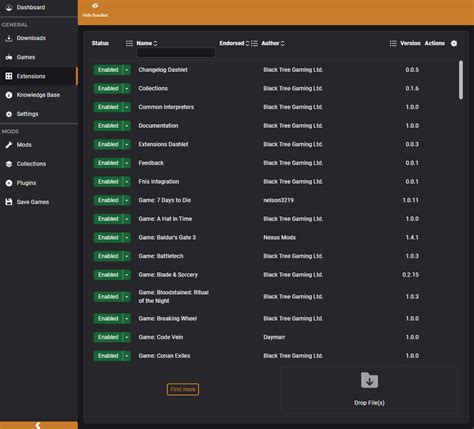Open the Knowledge Base page
474x429 pixels.
[38, 95]
